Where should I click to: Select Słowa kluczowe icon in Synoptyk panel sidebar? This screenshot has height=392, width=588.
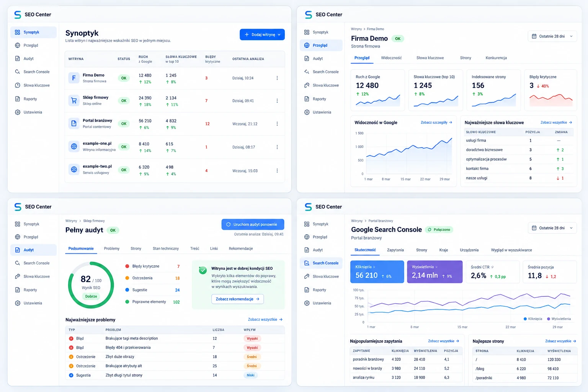coord(18,85)
